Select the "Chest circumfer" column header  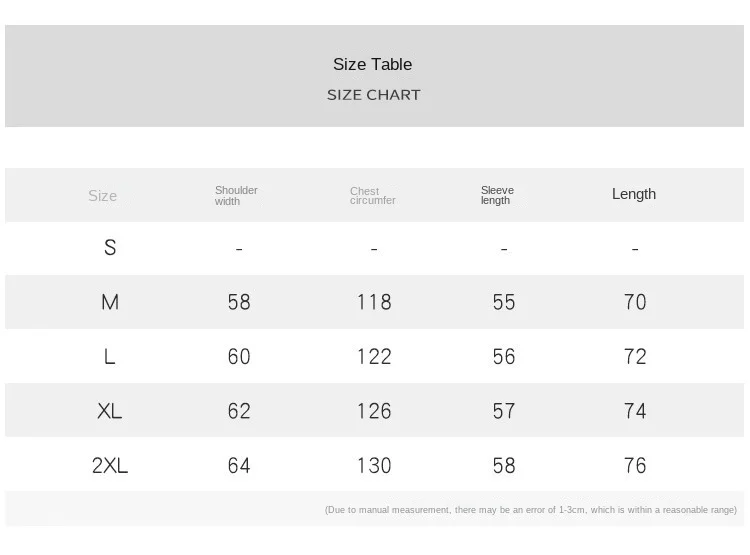click(372, 195)
